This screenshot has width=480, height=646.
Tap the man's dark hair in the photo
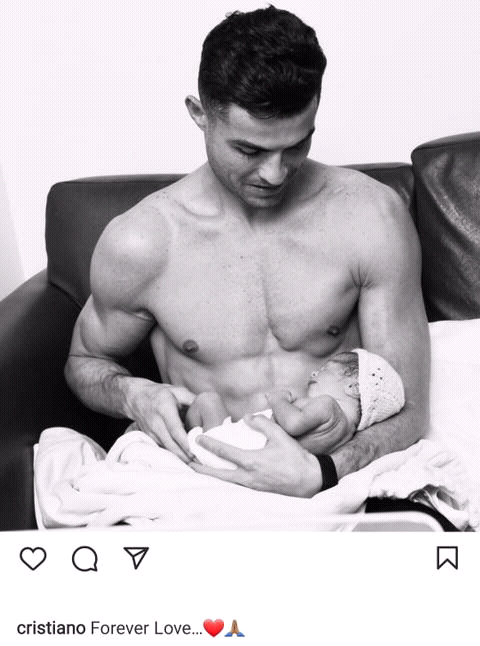tap(262, 62)
